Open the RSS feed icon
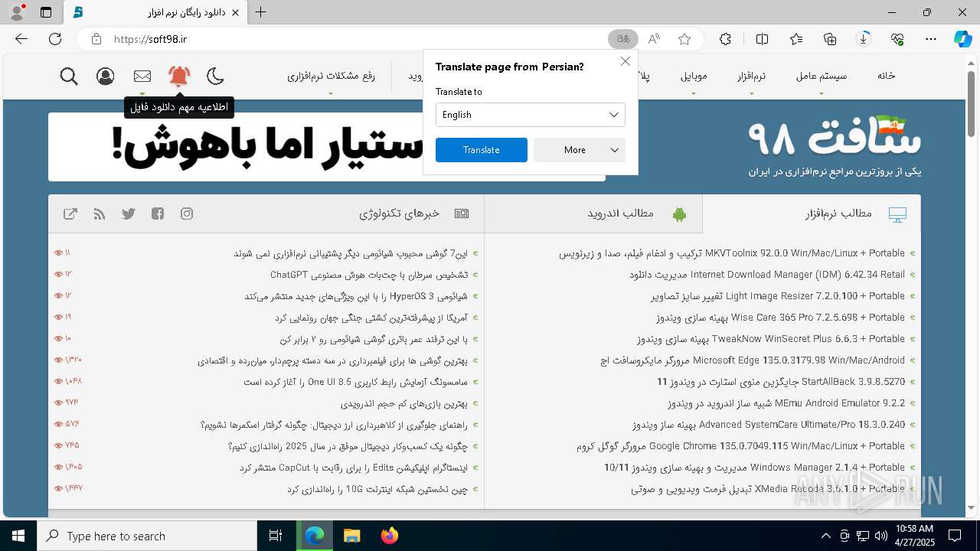 click(x=100, y=214)
